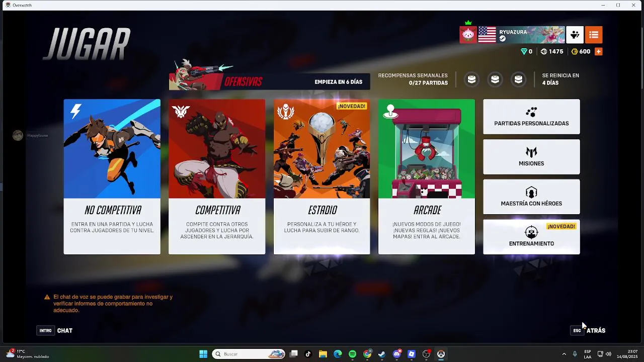The height and width of the screenshot is (362, 644).
Task: Open Microsoft Edge from the taskbar
Action: click(338, 354)
